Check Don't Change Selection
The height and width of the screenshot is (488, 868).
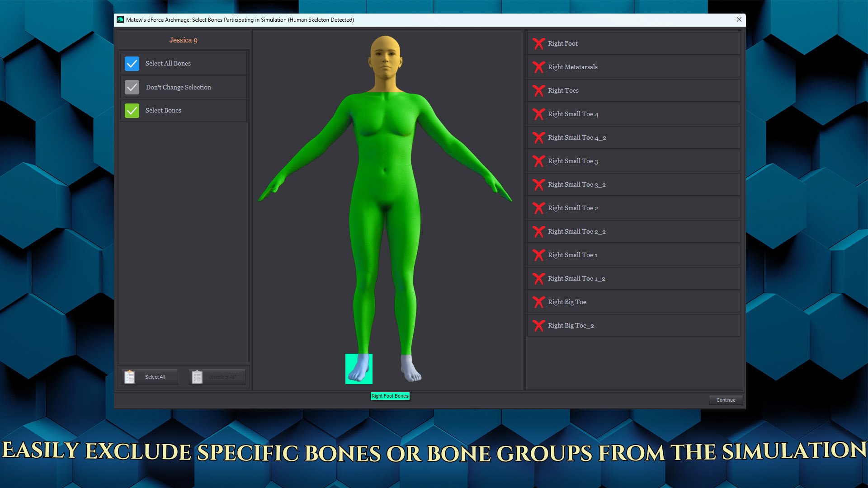(132, 87)
